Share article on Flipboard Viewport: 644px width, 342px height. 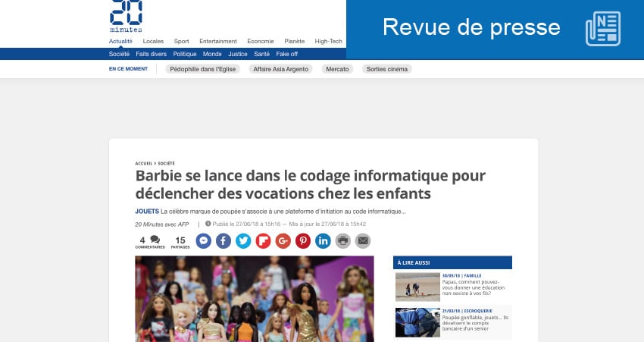click(264, 241)
